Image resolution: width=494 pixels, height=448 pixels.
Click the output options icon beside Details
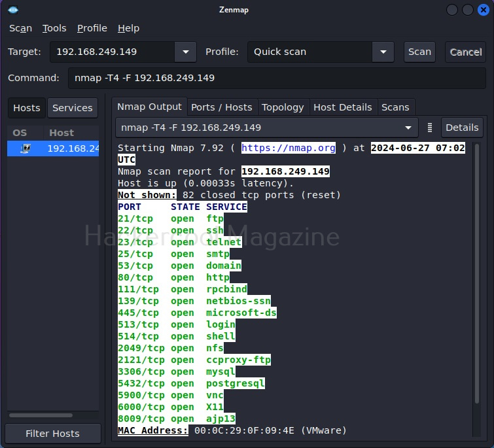[x=429, y=128]
